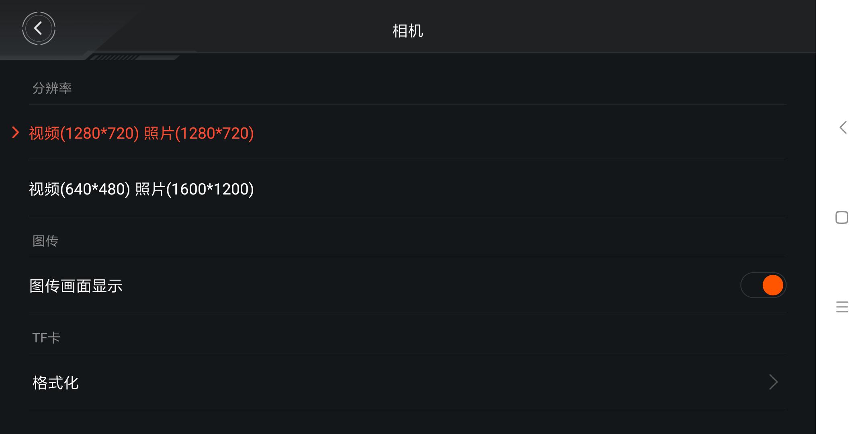
Task: Click the 相机 page title
Action: click(x=407, y=31)
